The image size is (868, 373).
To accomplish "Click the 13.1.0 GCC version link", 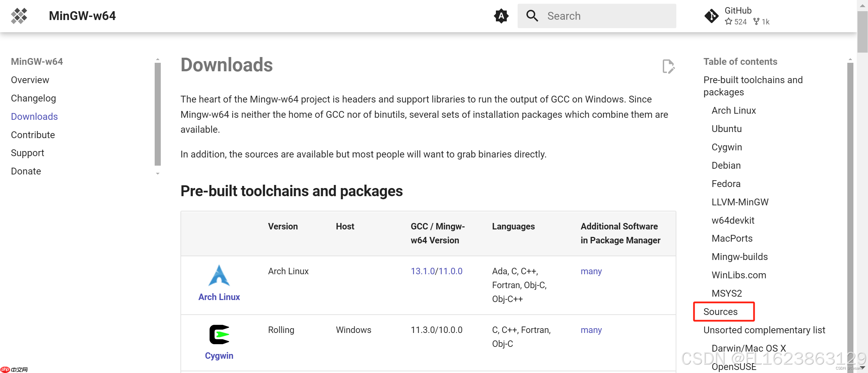I will point(422,271).
